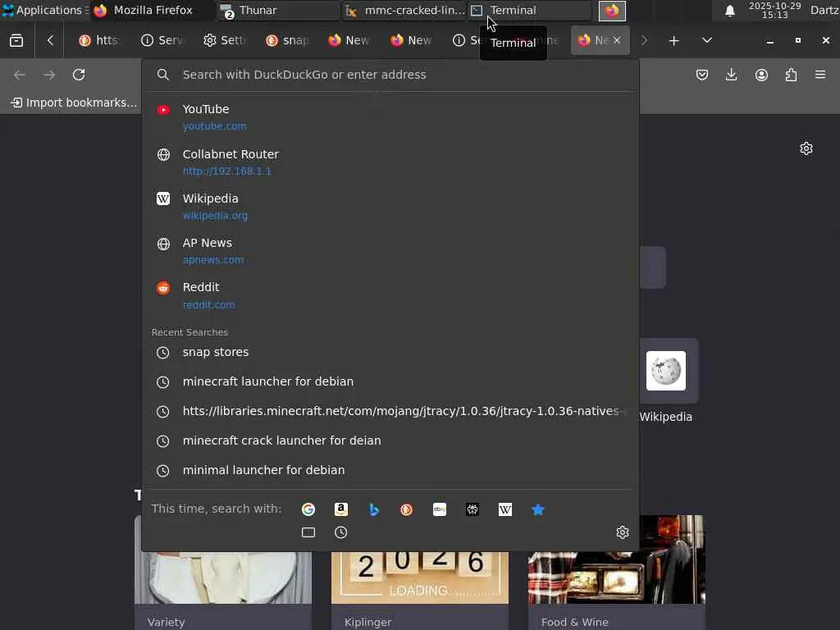This screenshot has height=630, width=840.
Task: Expand the list all tabs chevron
Action: pyautogui.click(x=707, y=40)
